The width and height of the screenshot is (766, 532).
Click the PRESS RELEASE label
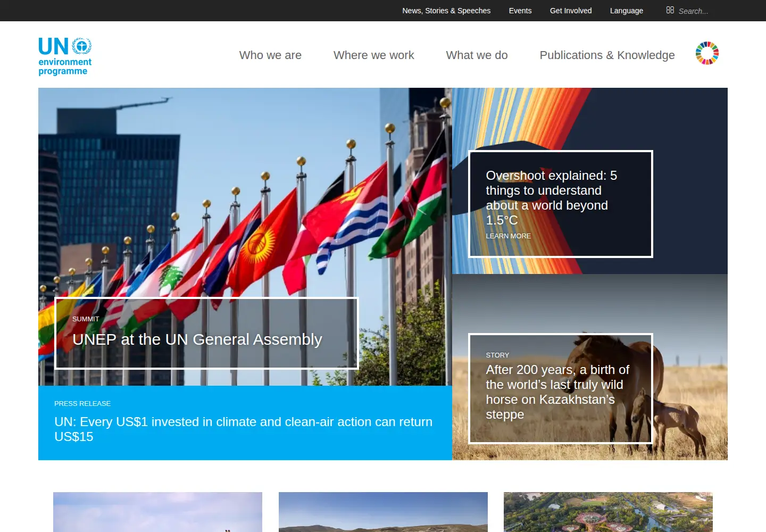[x=82, y=404]
